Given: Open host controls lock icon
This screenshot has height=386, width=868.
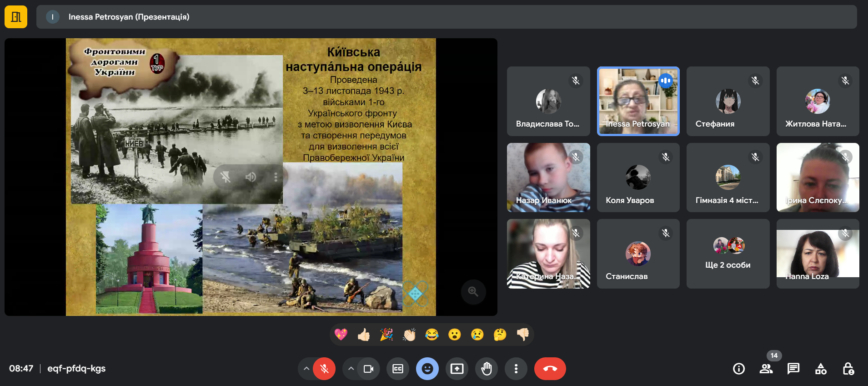Looking at the screenshot, I should tap(848, 369).
